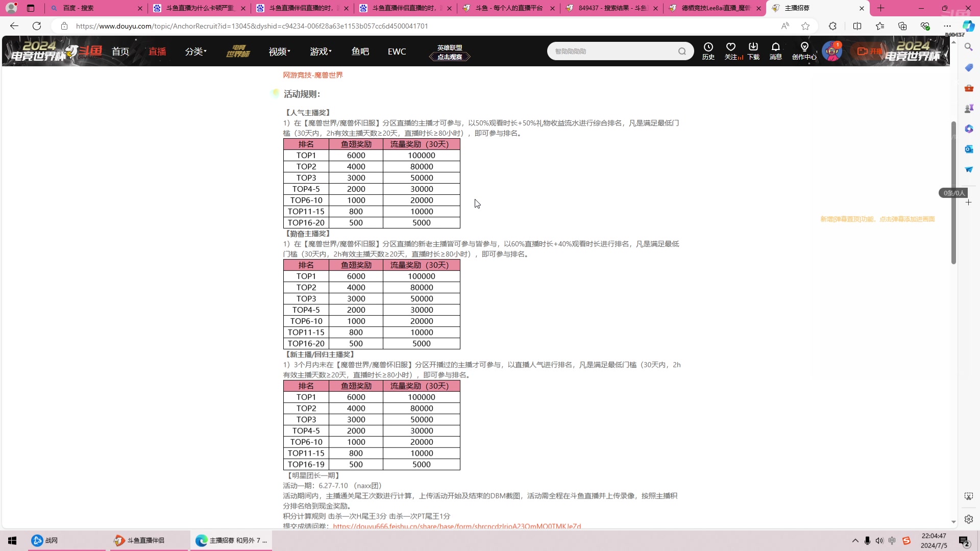Image resolution: width=980 pixels, height=551 pixels.
Task: Click volume speaker icon in tray
Action: click(x=879, y=540)
